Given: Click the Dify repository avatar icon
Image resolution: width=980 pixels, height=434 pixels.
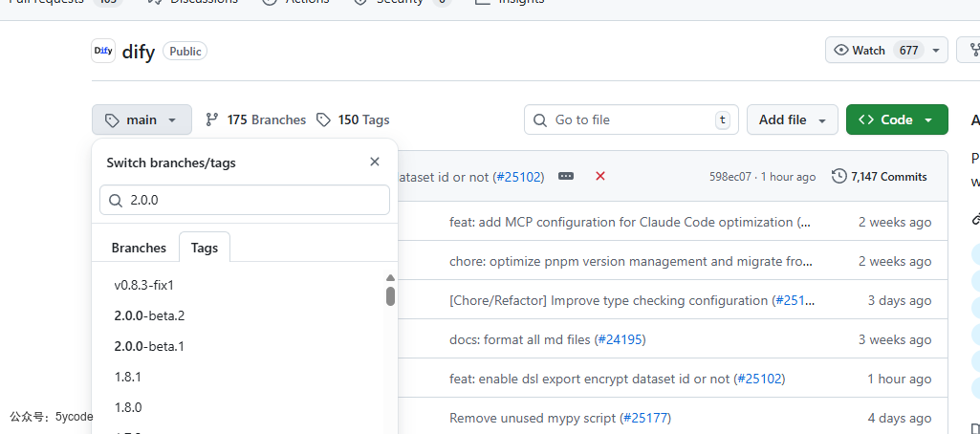Looking at the screenshot, I should click(103, 52).
